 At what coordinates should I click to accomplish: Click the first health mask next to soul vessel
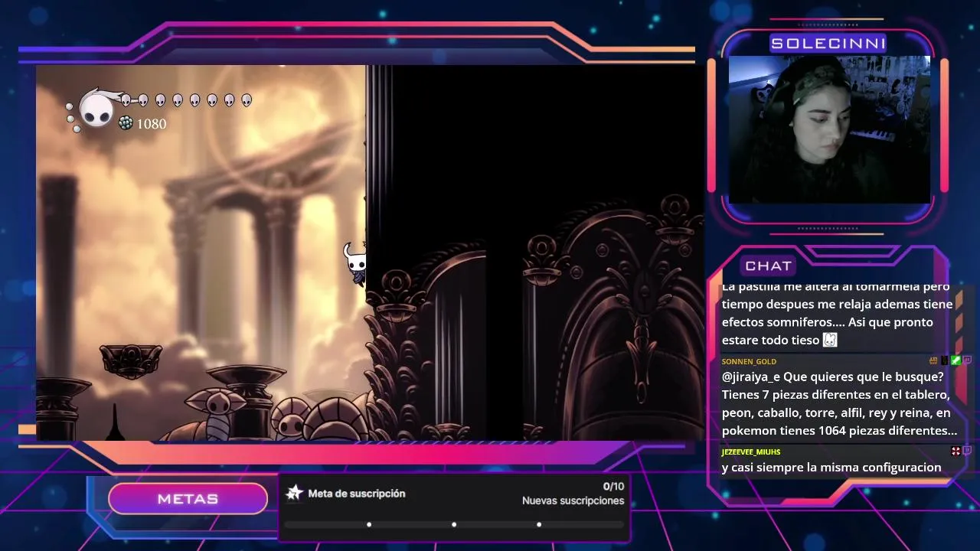click(x=126, y=99)
